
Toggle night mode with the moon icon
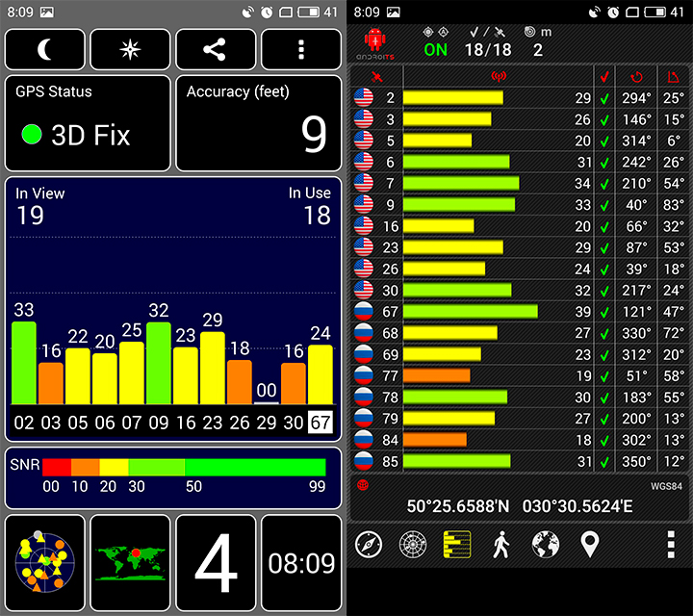(45, 49)
